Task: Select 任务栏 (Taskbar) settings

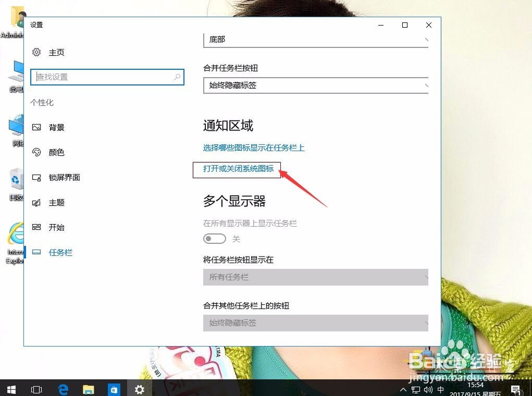Action: point(60,252)
